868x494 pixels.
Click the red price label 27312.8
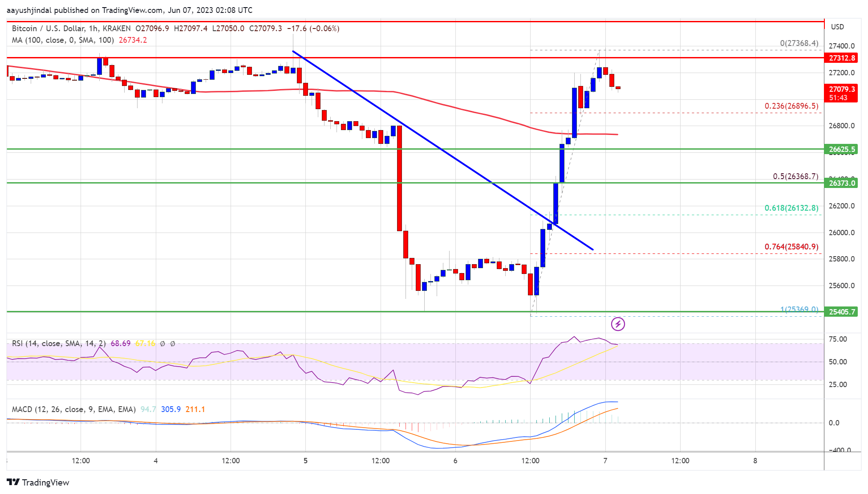[841, 58]
